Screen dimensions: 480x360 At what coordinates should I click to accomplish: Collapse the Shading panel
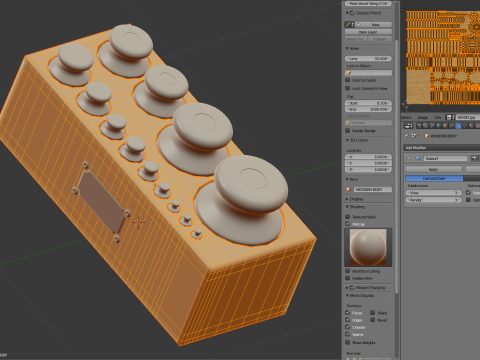tap(347, 207)
